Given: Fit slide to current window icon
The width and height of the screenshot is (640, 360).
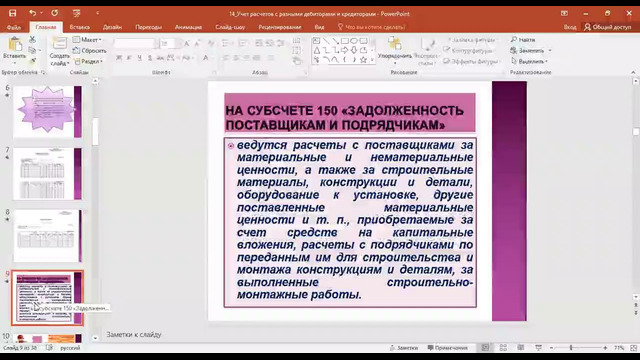Looking at the screenshot, I should [x=633, y=348].
